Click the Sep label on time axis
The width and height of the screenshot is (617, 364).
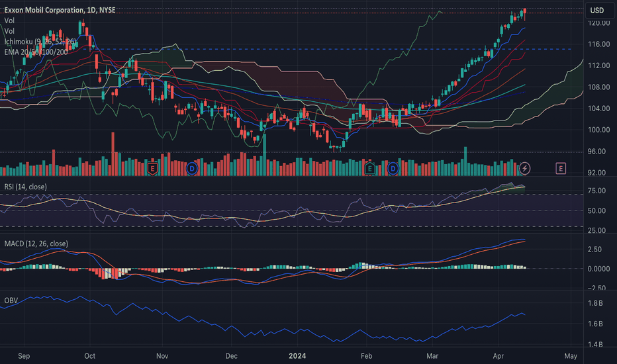(x=24, y=356)
